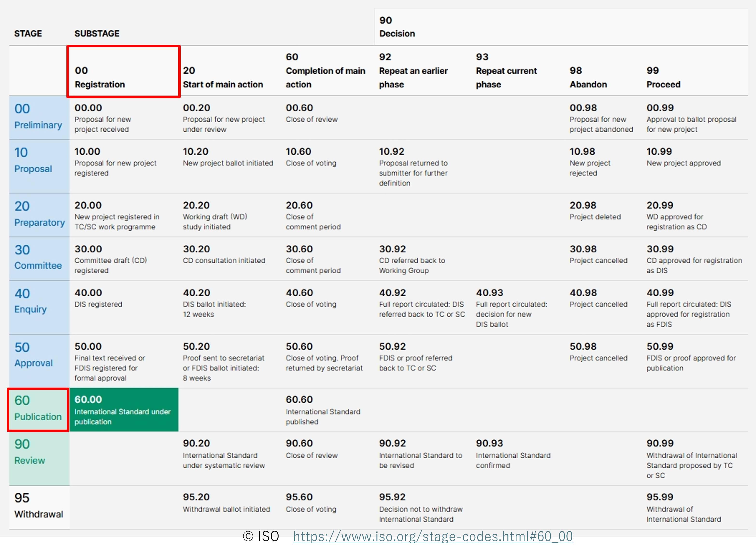Select the 40.20 DIS ballot initiated cell
The width and height of the screenshot is (756, 553).
click(214, 303)
